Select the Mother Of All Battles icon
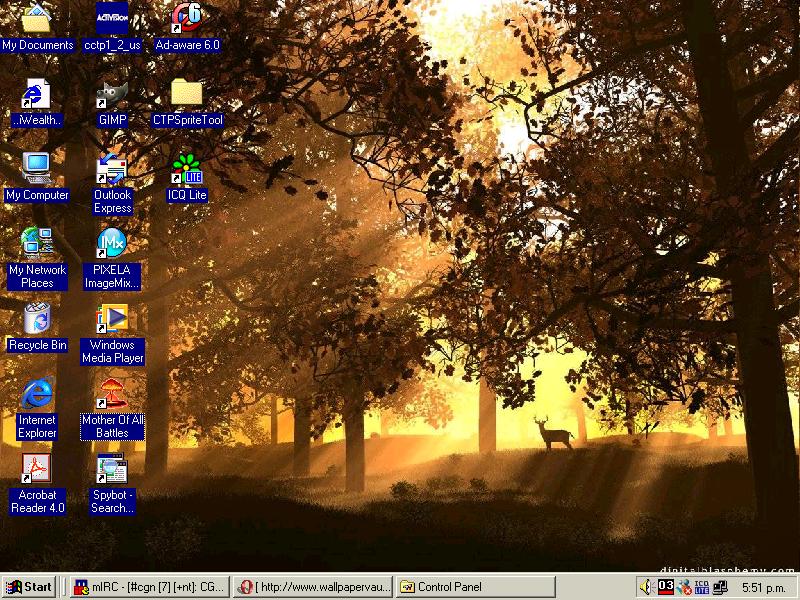The width and height of the screenshot is (800, 600). pos(112,395)
